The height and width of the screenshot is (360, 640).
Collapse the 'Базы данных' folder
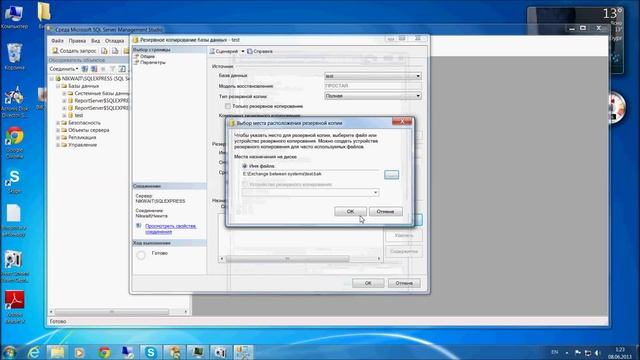58,86
